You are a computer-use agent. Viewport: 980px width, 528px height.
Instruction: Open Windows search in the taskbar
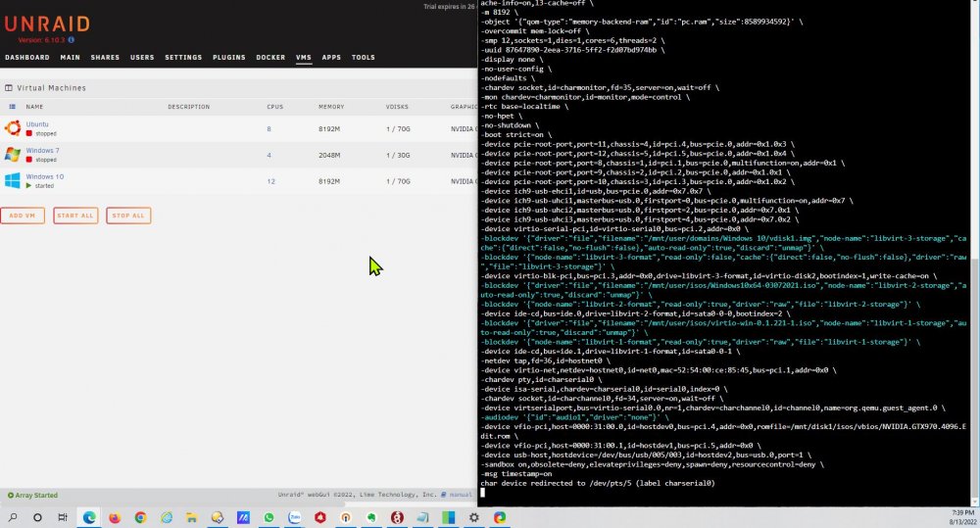pos(13,517)
